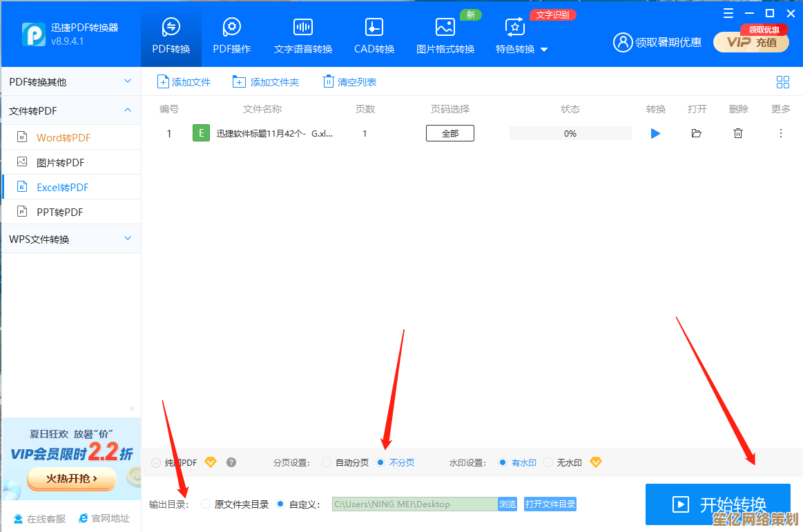Open the three-dot more options for the file
The image size is (803, 532).
(x=781, y=133)
